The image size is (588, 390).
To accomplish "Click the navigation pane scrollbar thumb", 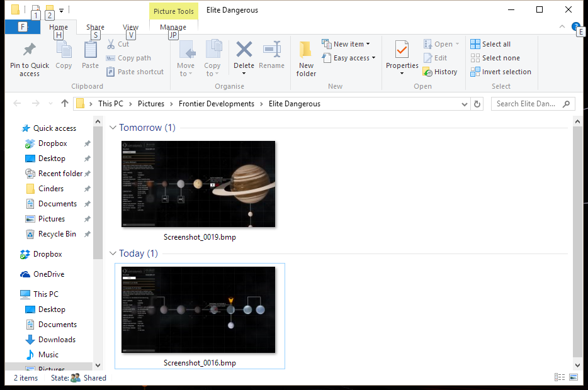I will [98, 193].
